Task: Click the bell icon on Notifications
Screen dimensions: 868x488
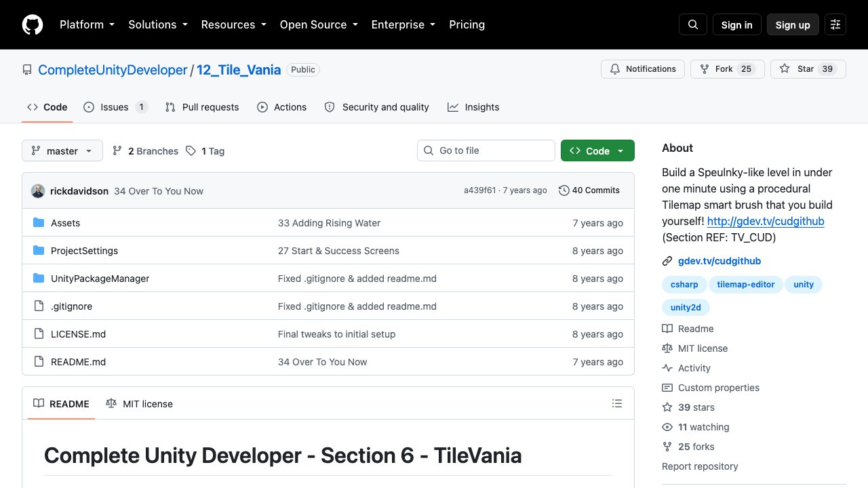Action: [x=615, y=69]
